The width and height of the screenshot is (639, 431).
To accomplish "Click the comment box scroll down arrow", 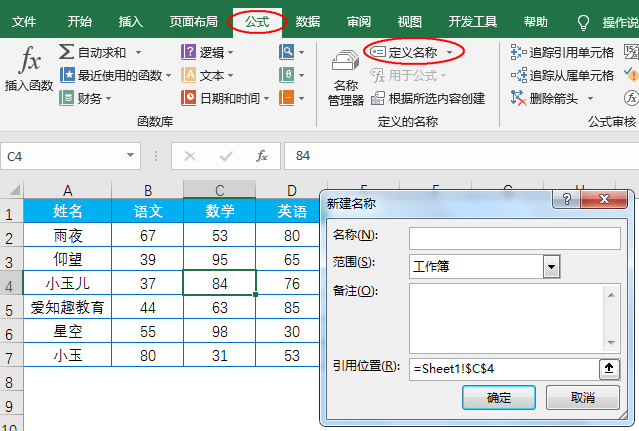I will pyautogui.click(x=611, y=343).
